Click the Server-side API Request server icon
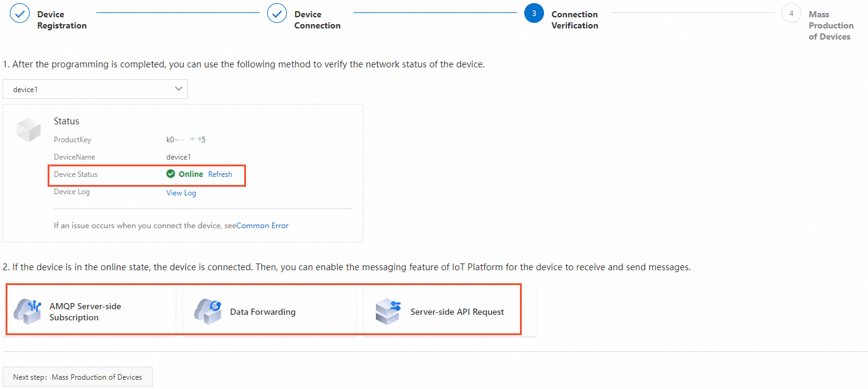Image resolution: width=868 pixels, height=389 pixels. pyautogui.click(x=388, y=312)
